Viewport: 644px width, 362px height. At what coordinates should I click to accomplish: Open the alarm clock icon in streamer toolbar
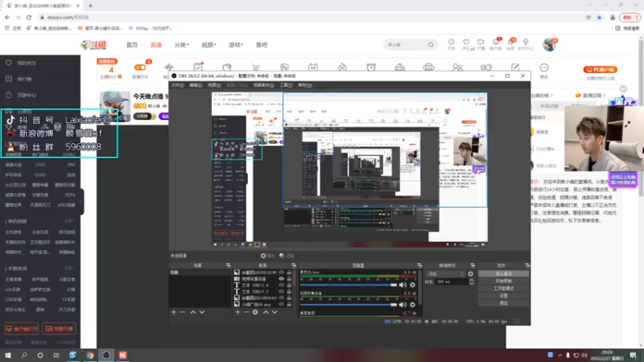371,68
